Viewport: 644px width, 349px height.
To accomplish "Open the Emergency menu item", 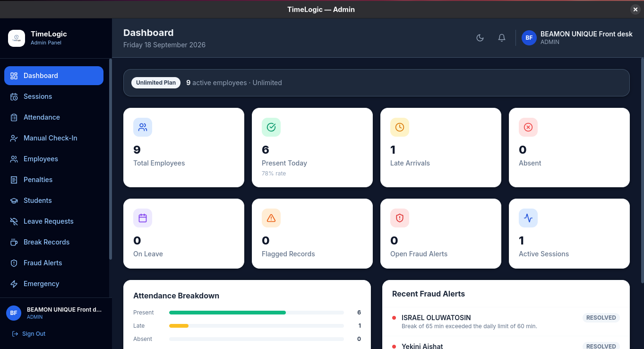I will [54, 284].
